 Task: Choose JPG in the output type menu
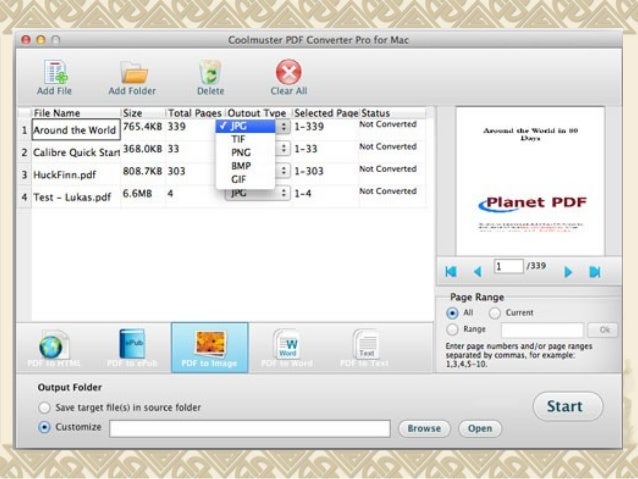(245, 126)
